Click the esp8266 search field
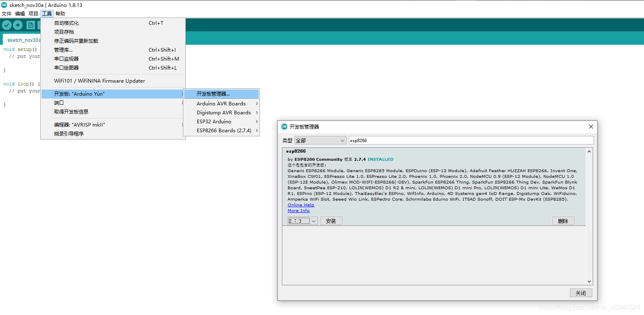 click(471, 140)
